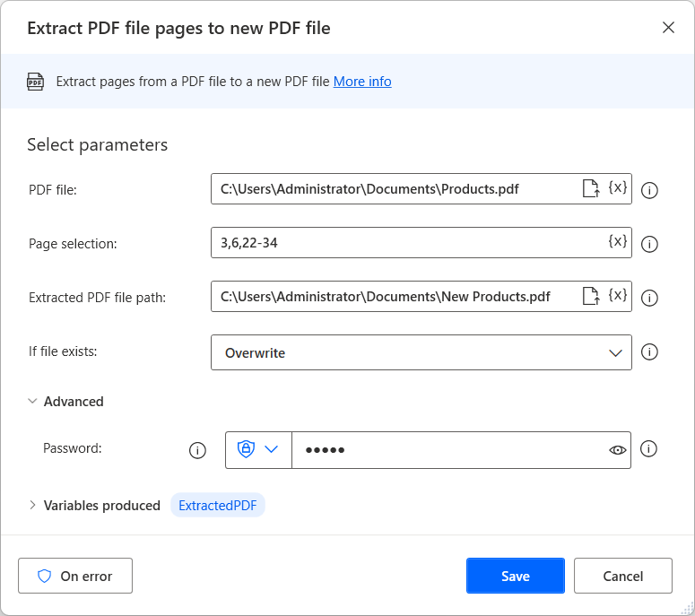
Task: Select file icon in PDF file field
Action: [591, 188]
